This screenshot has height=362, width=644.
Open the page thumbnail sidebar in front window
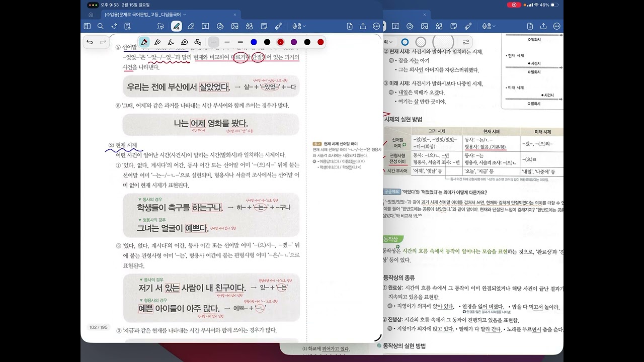click(87, 26)
